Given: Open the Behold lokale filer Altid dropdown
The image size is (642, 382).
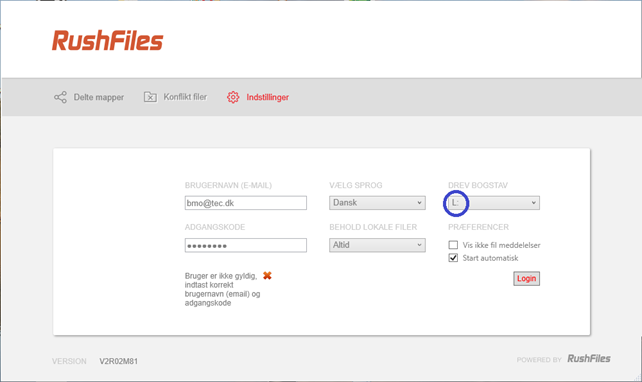Looking at the screenshot, I should point(377,245).
